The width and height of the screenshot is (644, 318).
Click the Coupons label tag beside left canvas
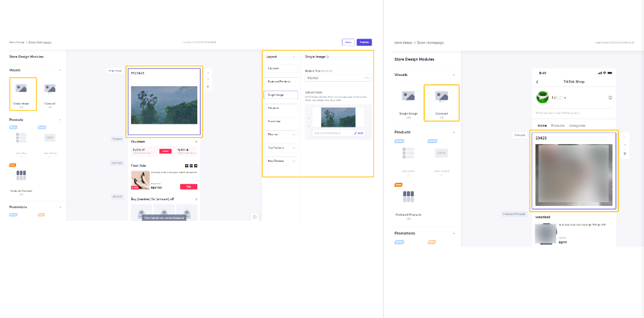[117, 139]
